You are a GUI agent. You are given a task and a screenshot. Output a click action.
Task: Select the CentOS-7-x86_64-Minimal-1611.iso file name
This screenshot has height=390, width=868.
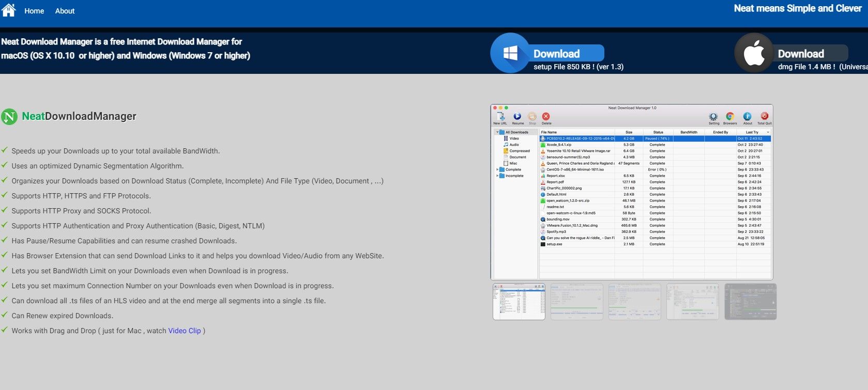575,169
